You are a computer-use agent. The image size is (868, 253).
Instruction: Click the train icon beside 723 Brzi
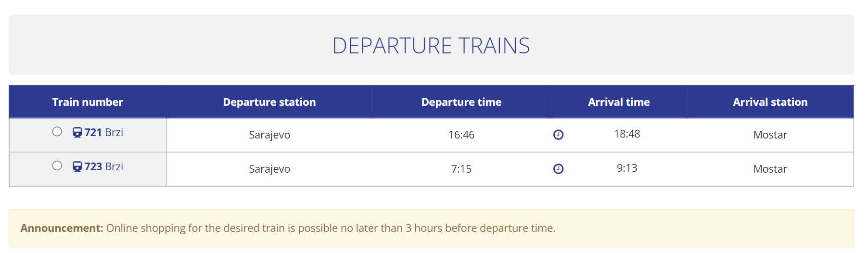tap(77, 166)
